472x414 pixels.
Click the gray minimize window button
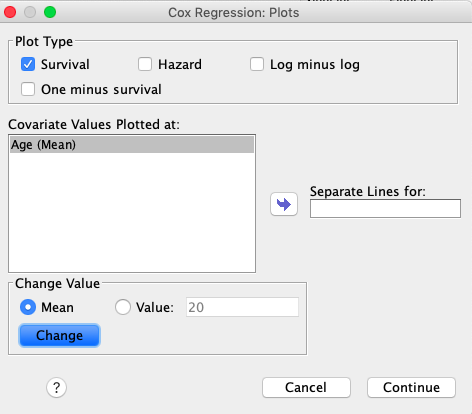click(x=30, y=12)
